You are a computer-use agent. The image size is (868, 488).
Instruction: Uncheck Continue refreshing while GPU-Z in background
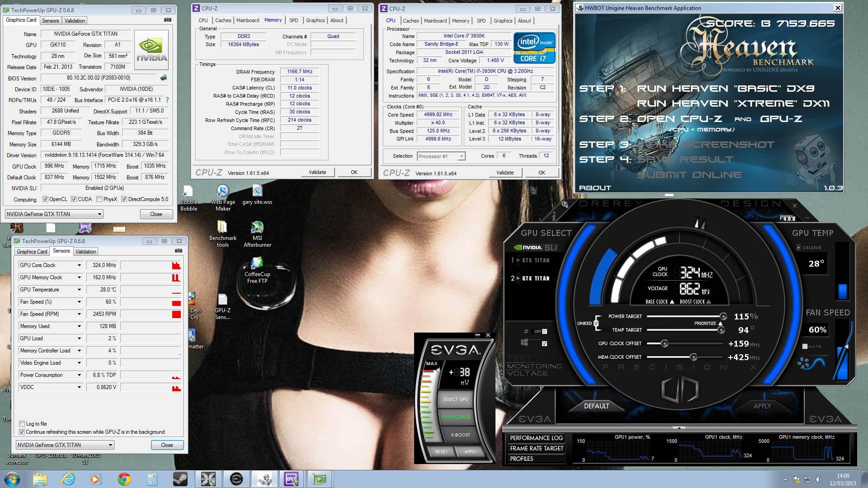(22, 432)
